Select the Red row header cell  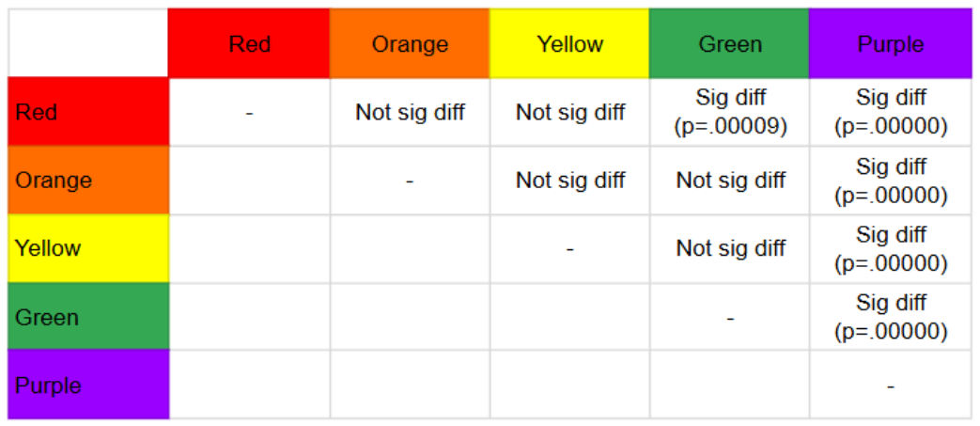point(88,112)
